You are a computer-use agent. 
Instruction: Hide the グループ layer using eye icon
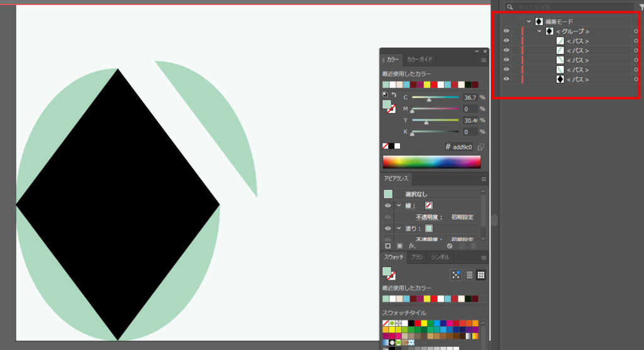[506, 31]
